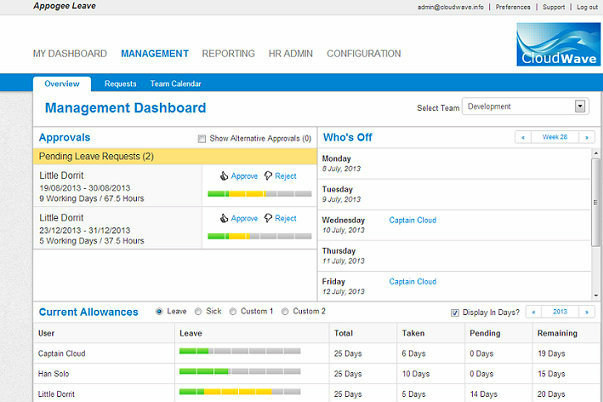
Task: Open Preferences link in header
Action: (513, 7)
